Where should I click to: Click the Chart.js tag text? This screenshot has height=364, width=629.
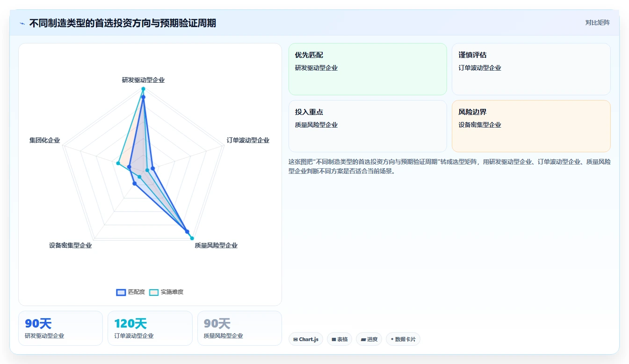pyautogui.click(x=309, y=339)
